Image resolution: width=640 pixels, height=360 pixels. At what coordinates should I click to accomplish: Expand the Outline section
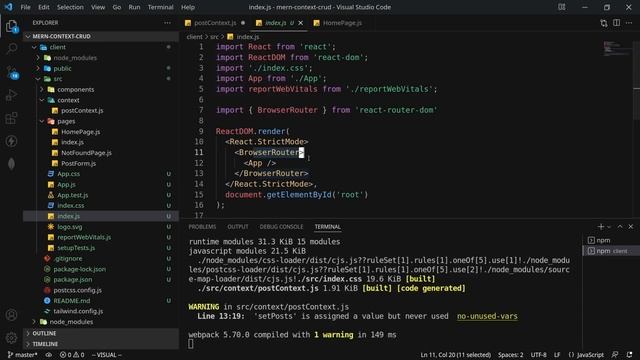pos(101,333)
